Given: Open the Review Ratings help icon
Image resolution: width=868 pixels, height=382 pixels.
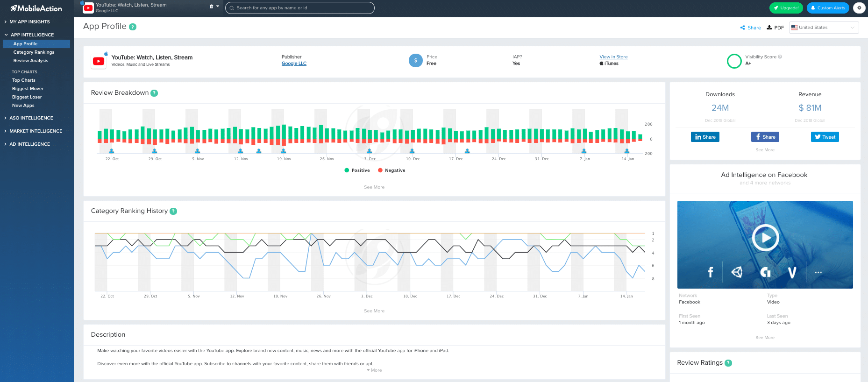Looking at the screenshot, I should pyautogui.click(x=728, y=363).
